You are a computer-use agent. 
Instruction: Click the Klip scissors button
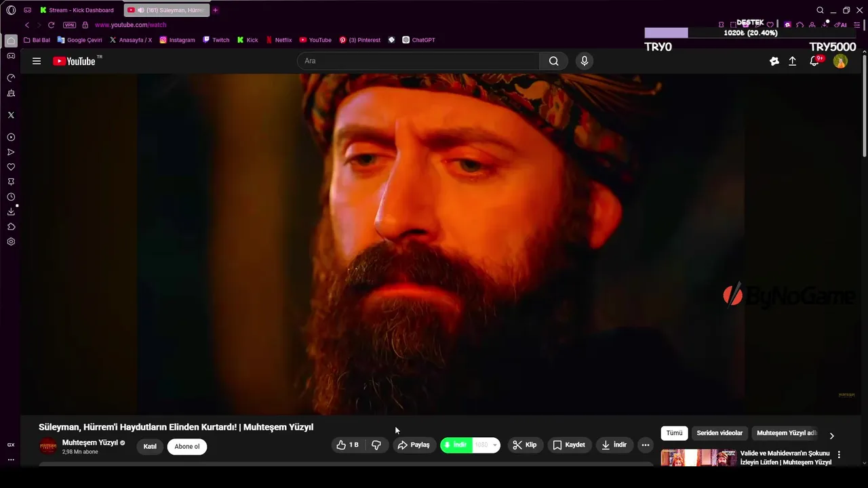525,445
